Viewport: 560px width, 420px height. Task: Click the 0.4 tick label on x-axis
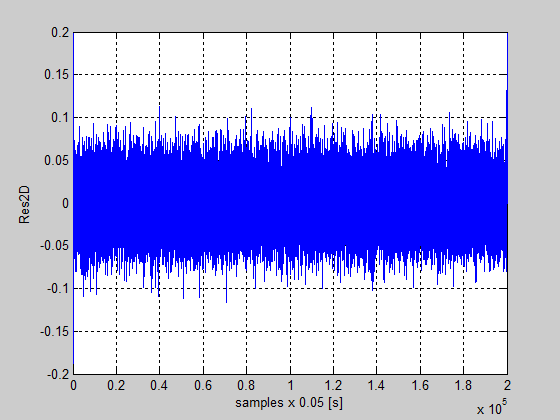pos(159,385)
